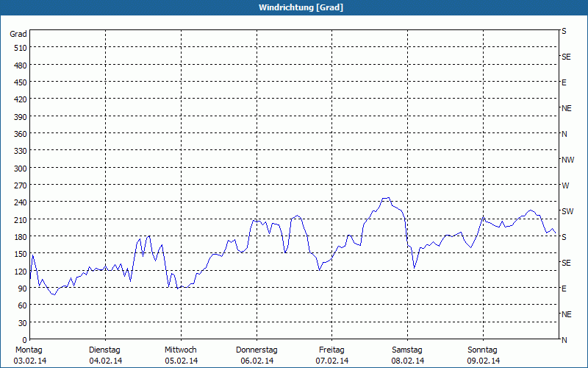This screenshot has width=588, height=368.
Task: Click the 0 degree axis value
Action: (24, 340)
